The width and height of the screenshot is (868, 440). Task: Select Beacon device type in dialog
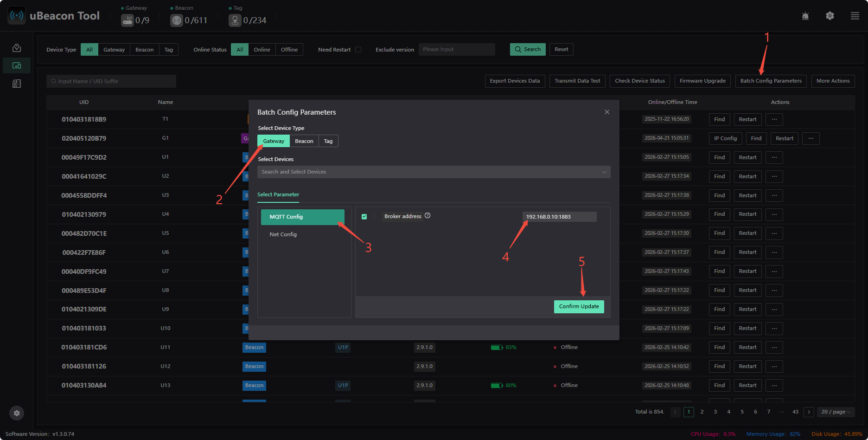pos(304,141)
